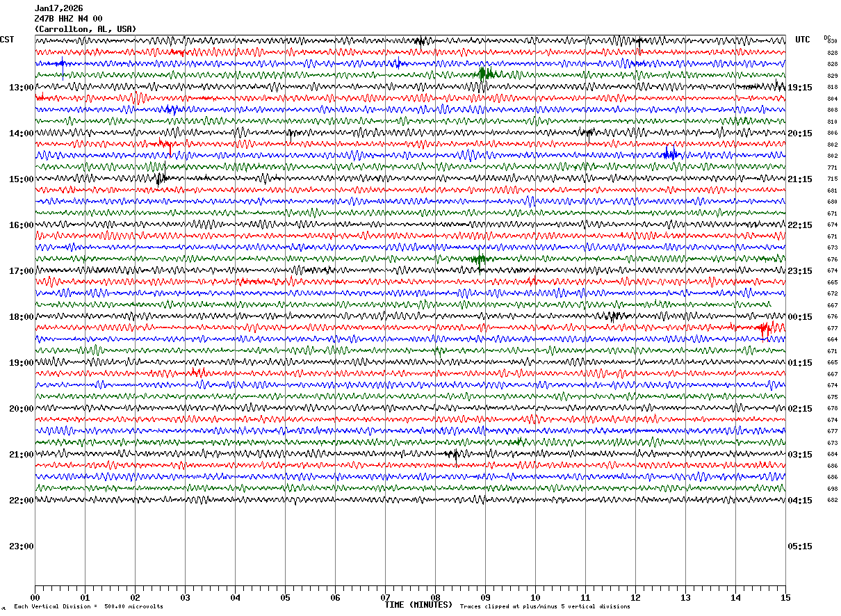Select minute tick label 14

tap(735, 597)
